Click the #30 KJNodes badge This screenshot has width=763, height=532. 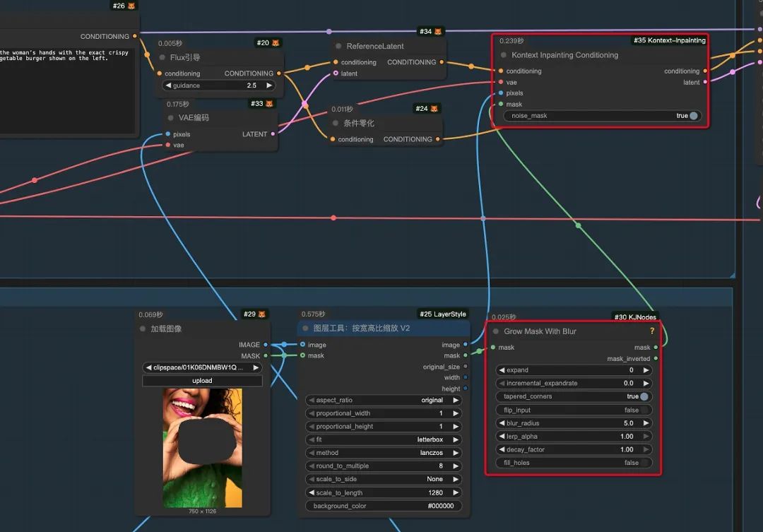[635, 317]
